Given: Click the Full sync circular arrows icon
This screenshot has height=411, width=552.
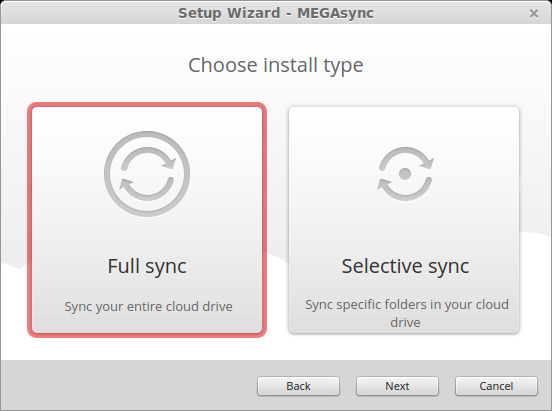Looking at the screenshot, I should pos(147,174).
